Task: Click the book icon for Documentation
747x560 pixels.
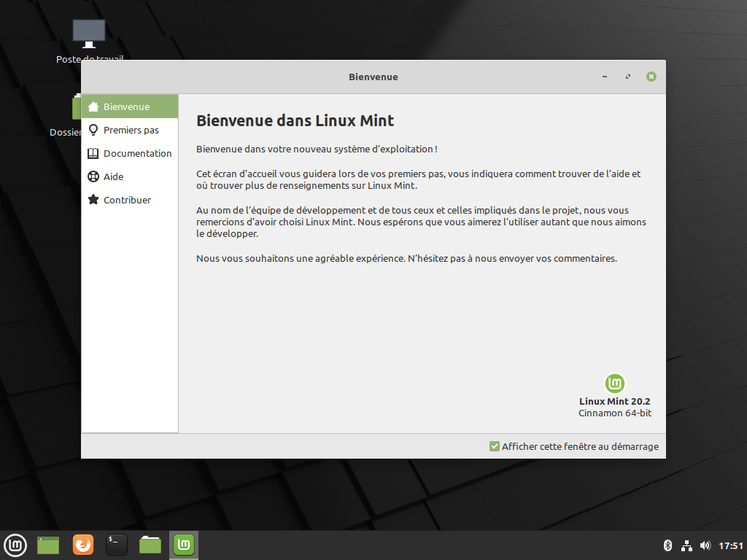Action: (x=93, y=153)
